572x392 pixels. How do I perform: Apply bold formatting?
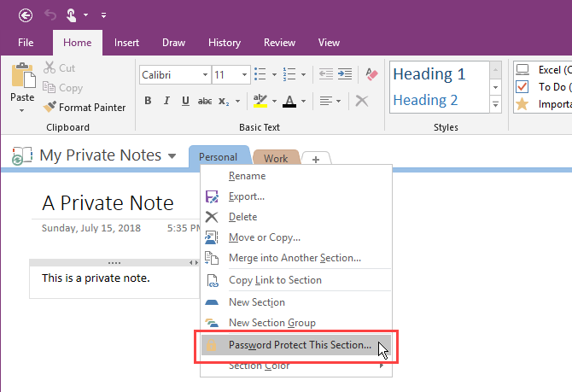(x=148, y=101)
